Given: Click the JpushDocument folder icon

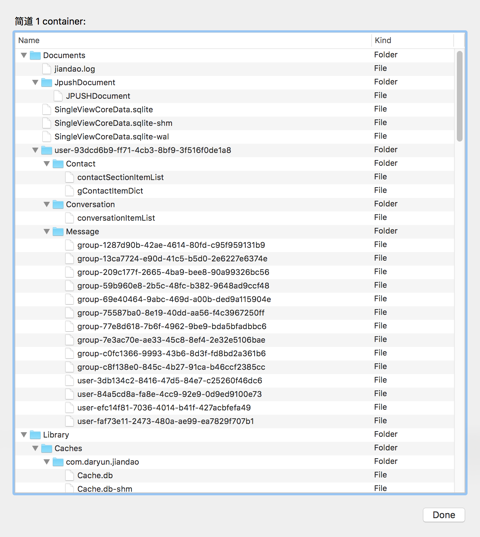Looking at the screenshot, I should pyautogui.click(x=47, y=82).
